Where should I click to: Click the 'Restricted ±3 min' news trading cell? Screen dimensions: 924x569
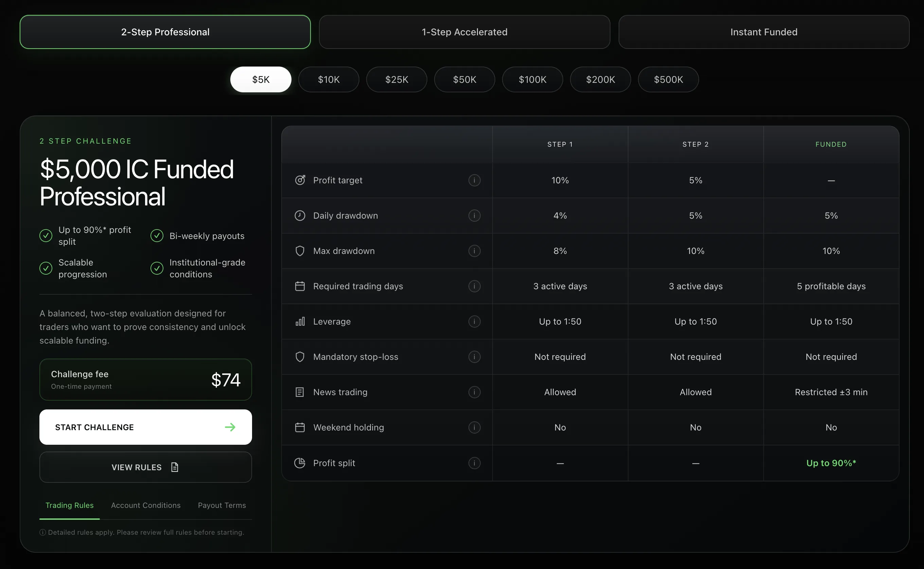831,392
